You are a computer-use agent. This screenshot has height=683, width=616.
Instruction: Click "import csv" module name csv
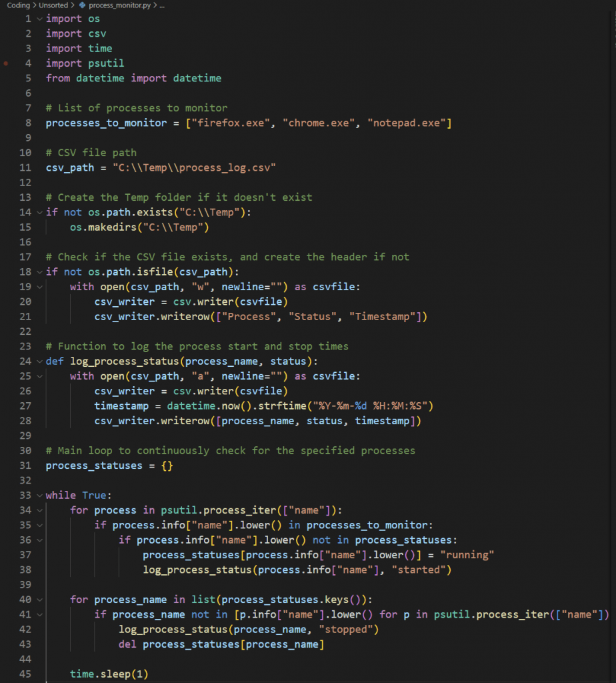tap(97, 33)
